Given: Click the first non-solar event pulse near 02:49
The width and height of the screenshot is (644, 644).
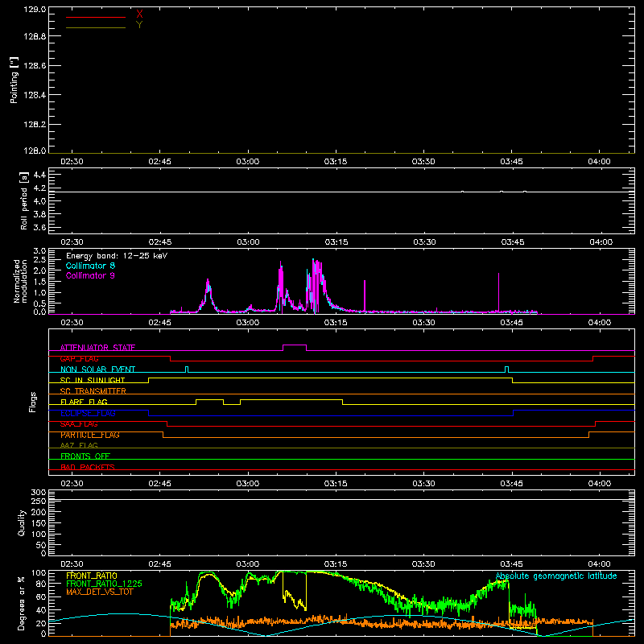Looking at the screenshot, I should [x=187, y=368].
